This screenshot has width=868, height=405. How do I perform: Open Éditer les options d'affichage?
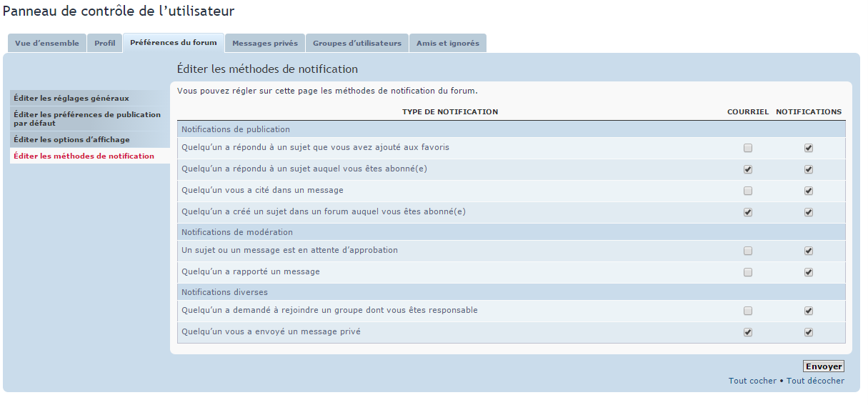(71, 139)
